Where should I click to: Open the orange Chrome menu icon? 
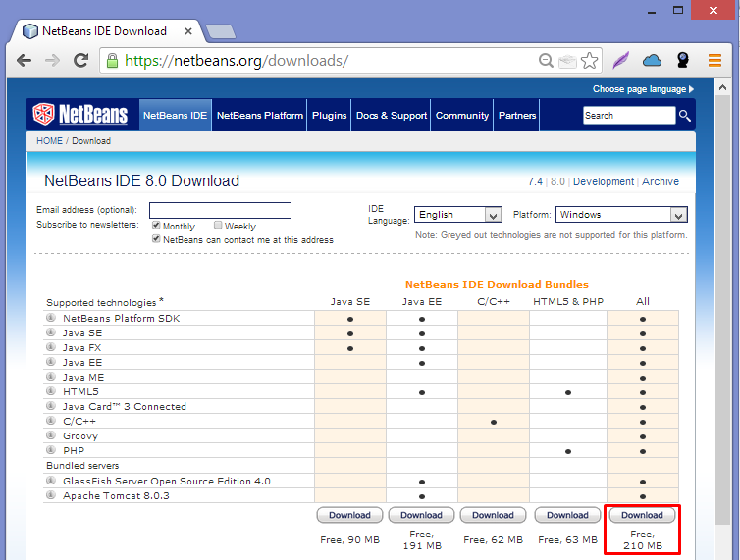(714, 61)
